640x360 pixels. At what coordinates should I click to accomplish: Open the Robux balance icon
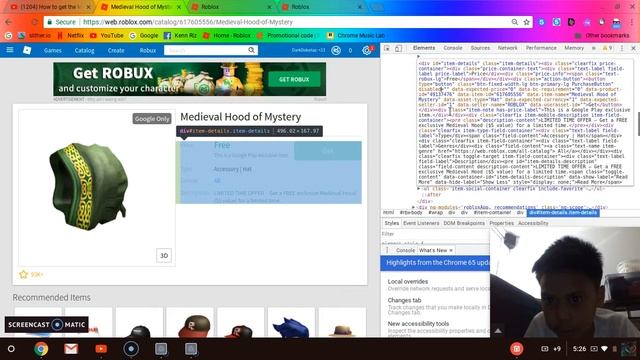[x=336, y=50]
